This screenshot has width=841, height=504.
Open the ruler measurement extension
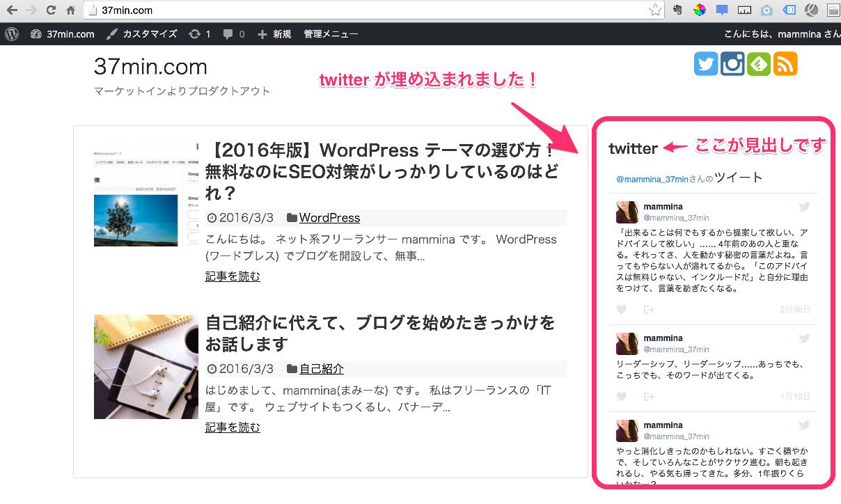pyautogui.click(x=744, y=10)
